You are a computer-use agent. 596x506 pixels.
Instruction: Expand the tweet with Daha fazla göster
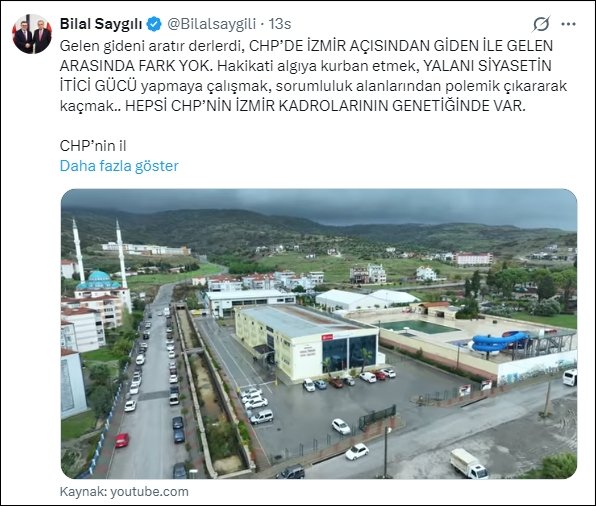click(x=119, y=166)
